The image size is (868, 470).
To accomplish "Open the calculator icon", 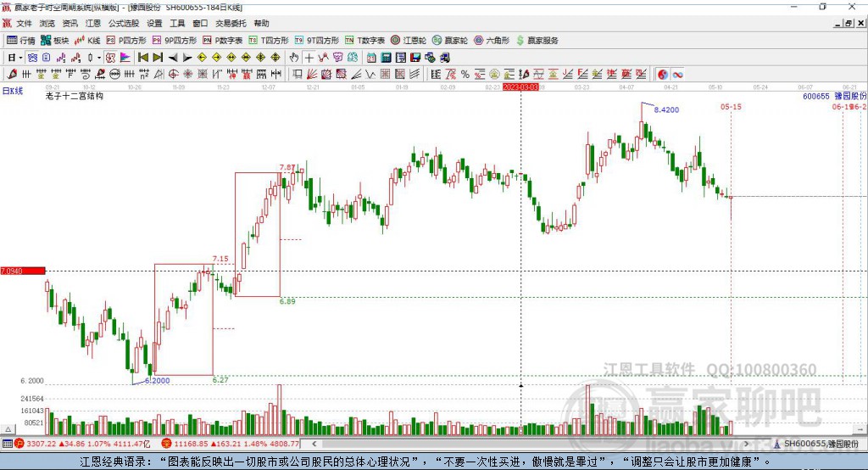I will click(x=387, y=58).
